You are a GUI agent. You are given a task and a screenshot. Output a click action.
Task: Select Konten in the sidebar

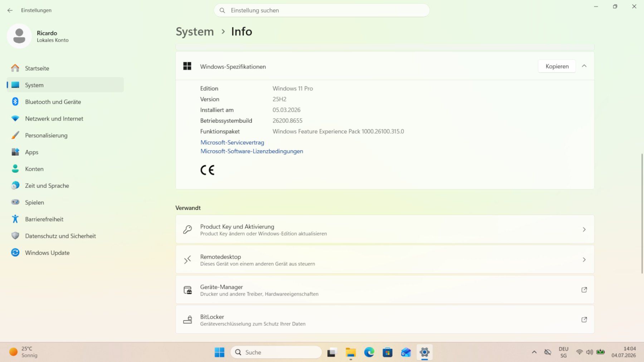65,169
